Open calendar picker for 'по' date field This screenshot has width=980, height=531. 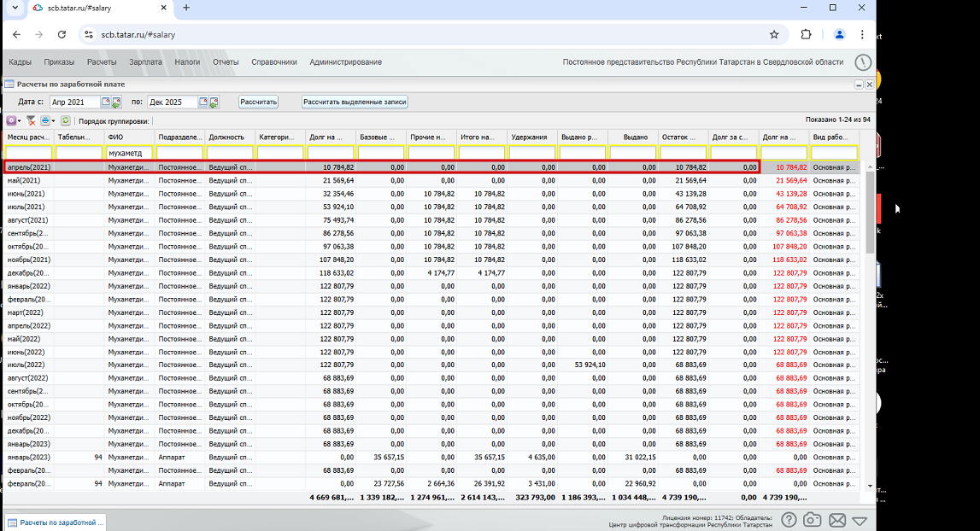coord(204,102)
